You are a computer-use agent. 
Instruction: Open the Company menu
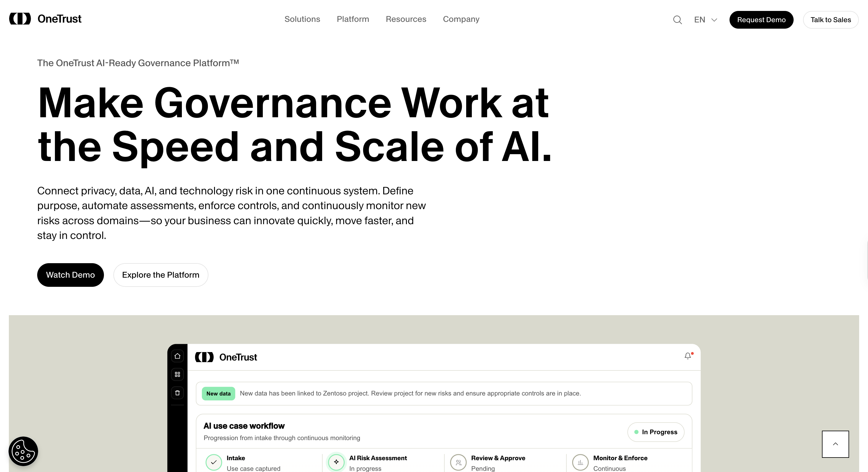(x=461, y=19)
